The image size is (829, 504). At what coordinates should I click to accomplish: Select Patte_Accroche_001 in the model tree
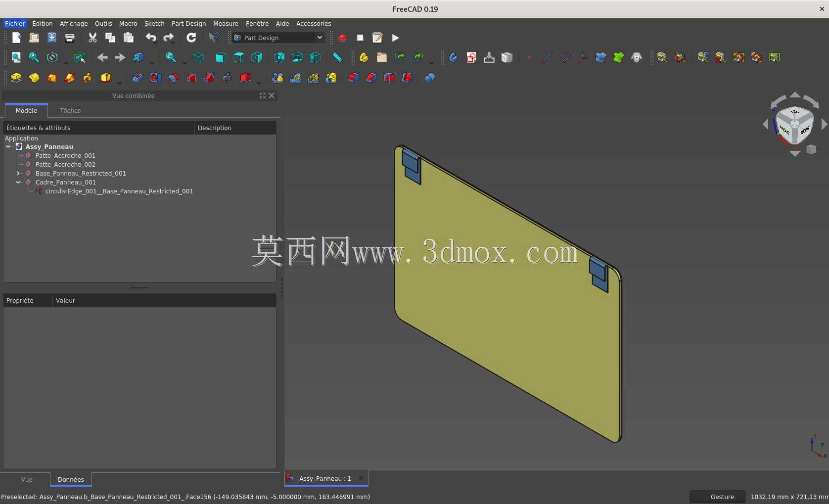point(65,155)
